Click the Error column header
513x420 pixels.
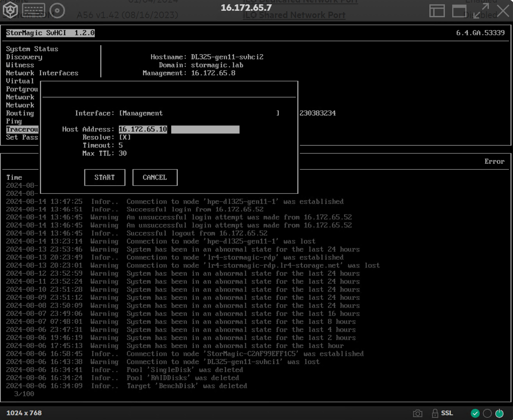tap(494, 162)
